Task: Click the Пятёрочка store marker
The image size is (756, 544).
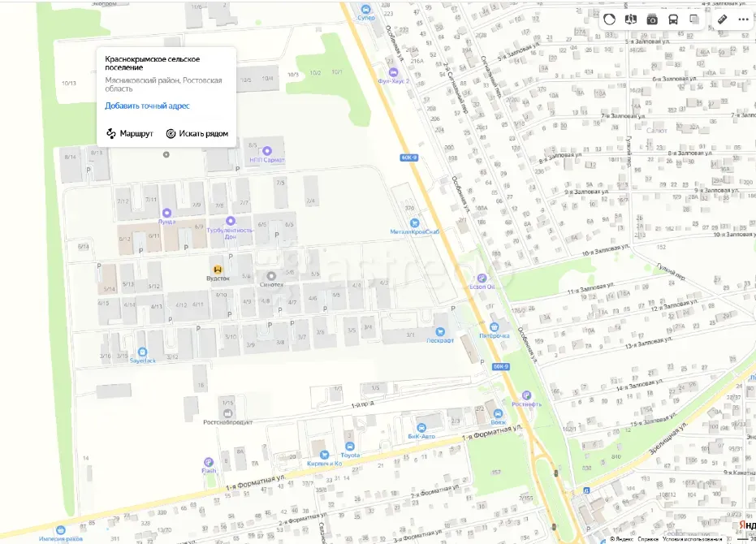Action: 486,326
